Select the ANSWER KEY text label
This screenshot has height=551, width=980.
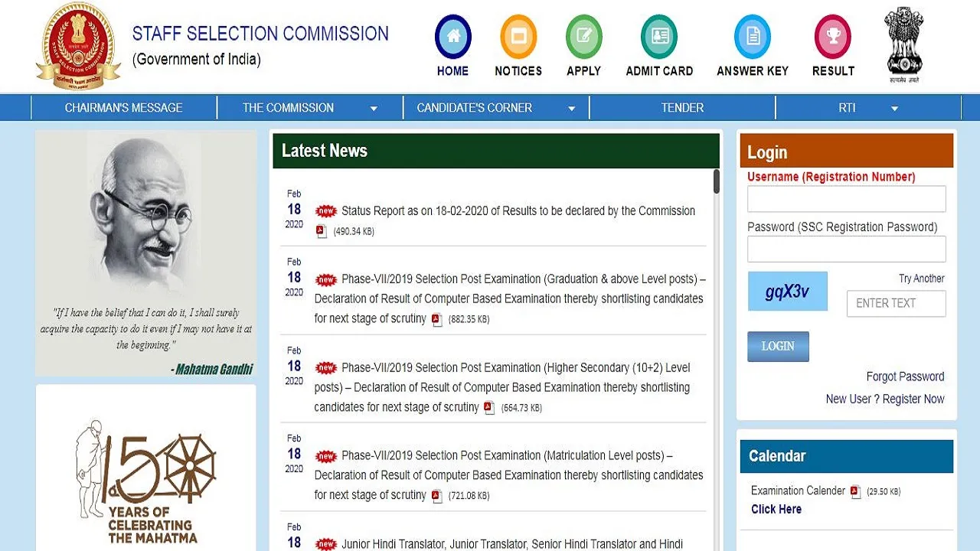[x=753, y=71]
